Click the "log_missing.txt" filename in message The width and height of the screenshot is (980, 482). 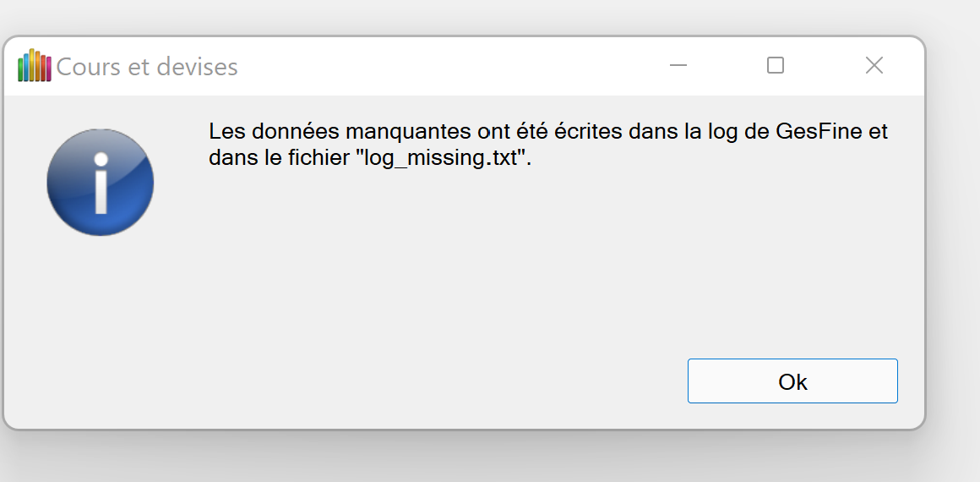[442, 158]
